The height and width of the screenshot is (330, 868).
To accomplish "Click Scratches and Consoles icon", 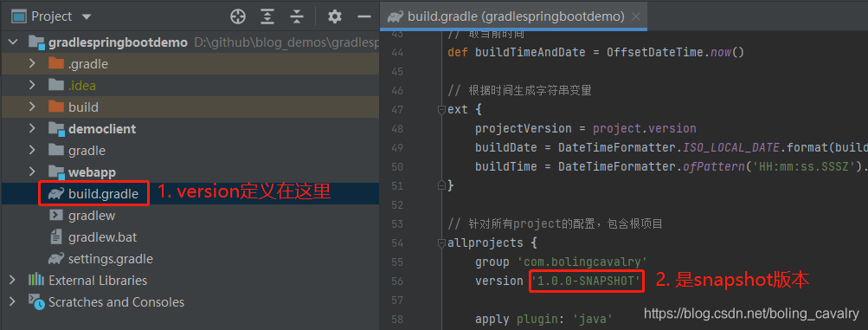I will pos(36,302).
